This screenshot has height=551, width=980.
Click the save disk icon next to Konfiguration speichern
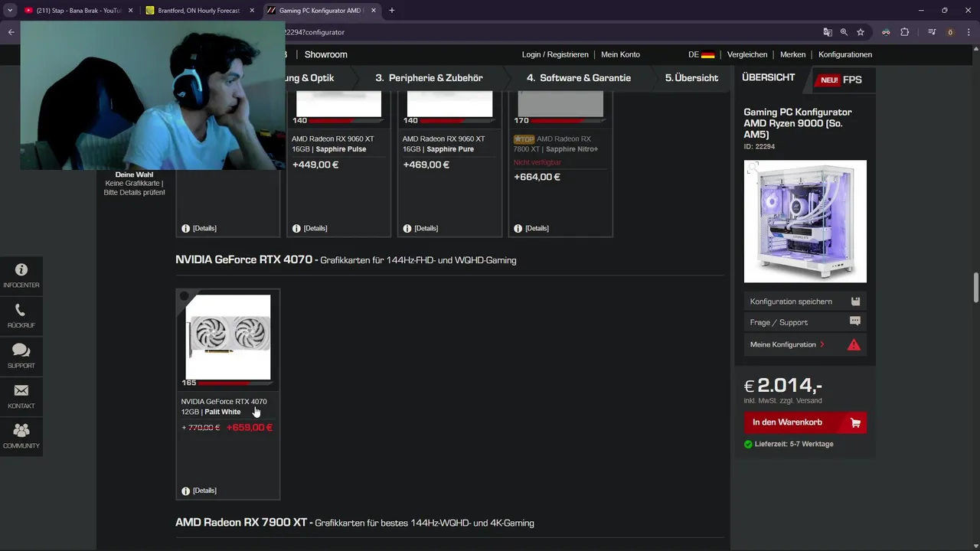pos(855,302)
